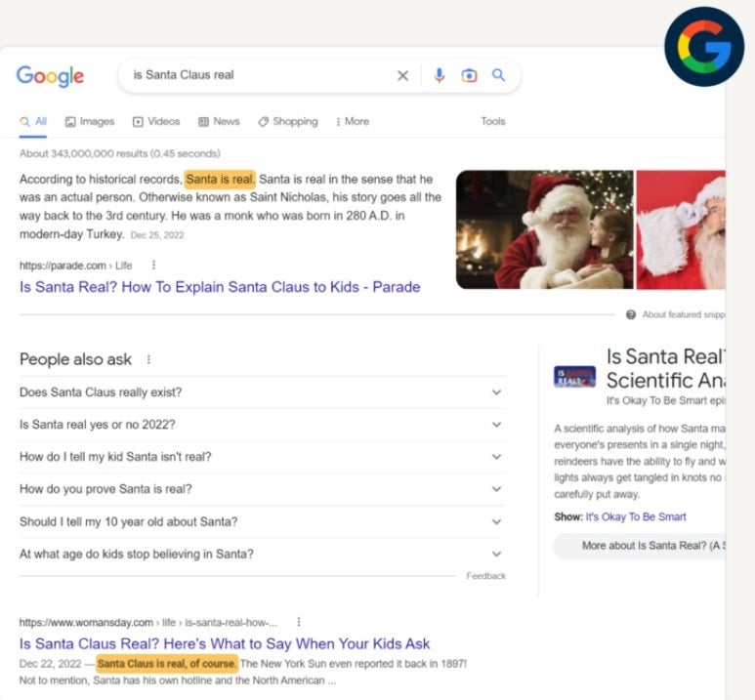Click Santa with child thumbnail image

coord(545,229)
